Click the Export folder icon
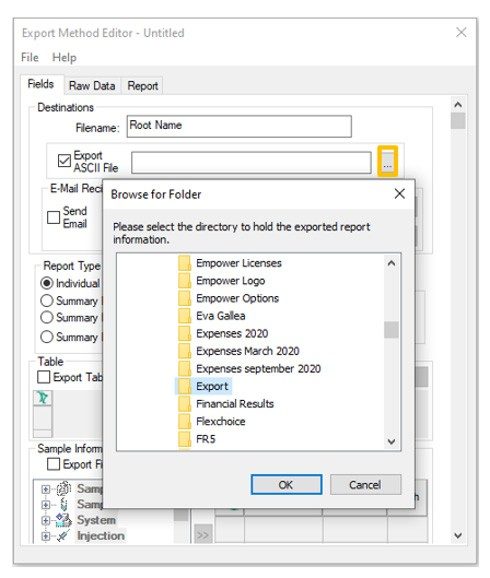 tap(184, 386)
